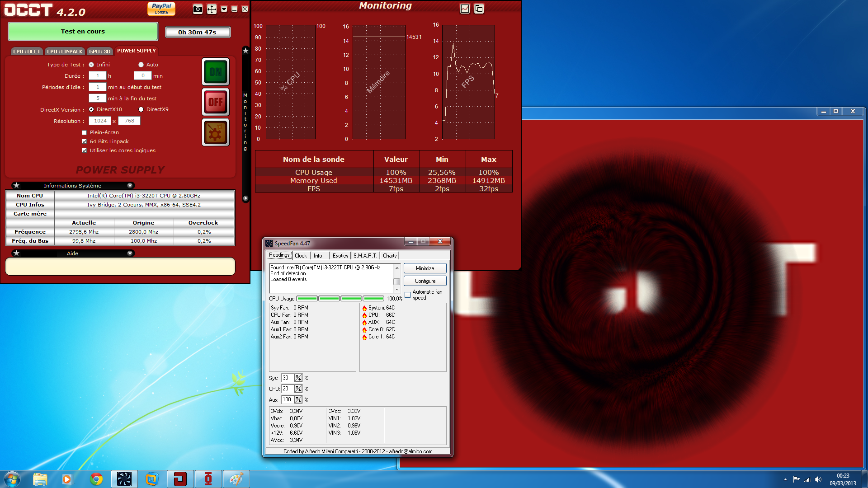Click the Core 1 temperature flame icon
Viewport: 868px width, 488px height.
(364, 337)
